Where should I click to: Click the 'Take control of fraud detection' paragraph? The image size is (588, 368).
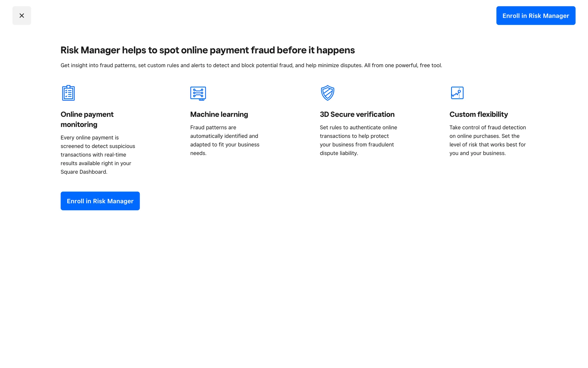click(487, 140)
